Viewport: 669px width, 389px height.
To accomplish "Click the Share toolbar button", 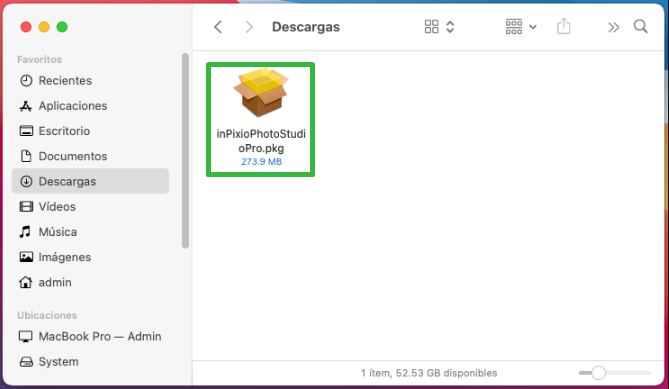I will (x=563, y=26).
